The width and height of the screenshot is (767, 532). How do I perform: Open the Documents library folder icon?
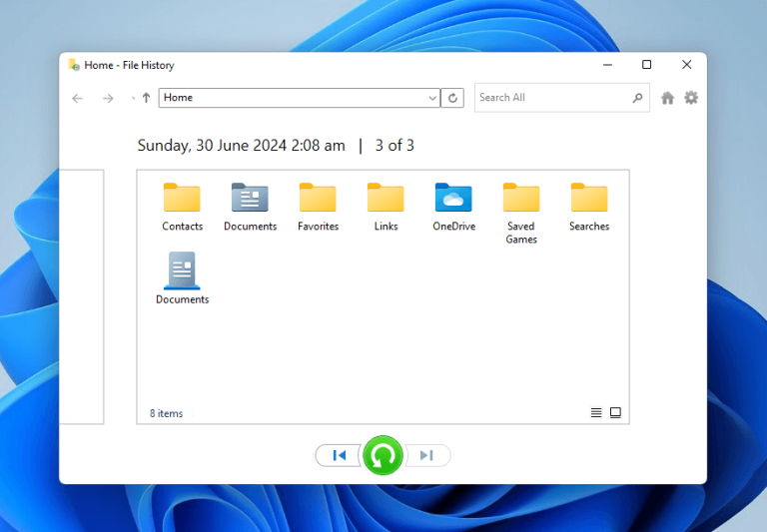click(250, 207)
